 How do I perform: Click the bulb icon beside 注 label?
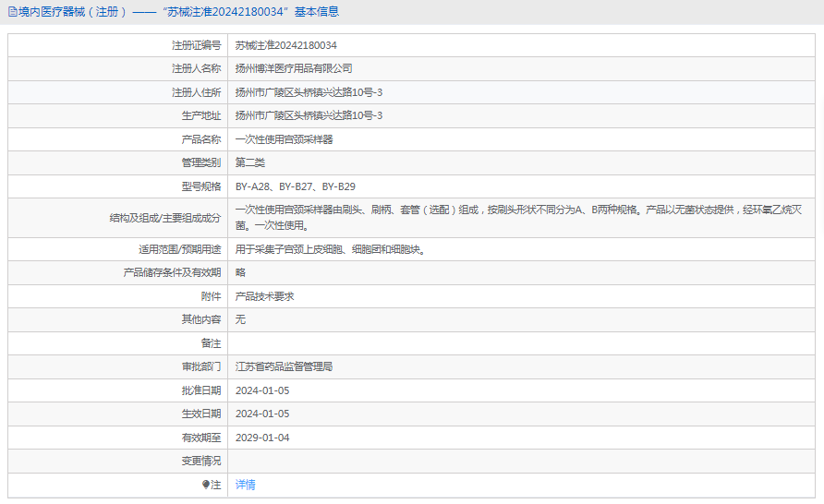[x=205, y=485]
